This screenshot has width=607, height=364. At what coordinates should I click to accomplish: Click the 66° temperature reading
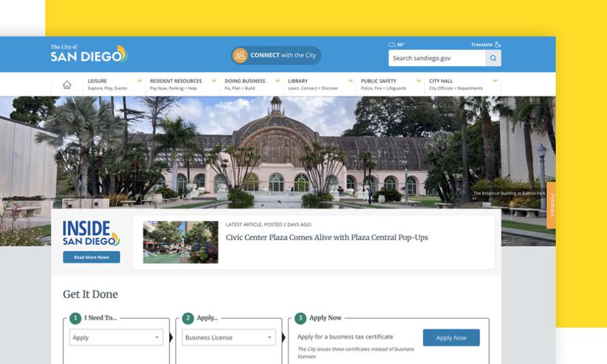pyautogui.click(x=400, y=44)
